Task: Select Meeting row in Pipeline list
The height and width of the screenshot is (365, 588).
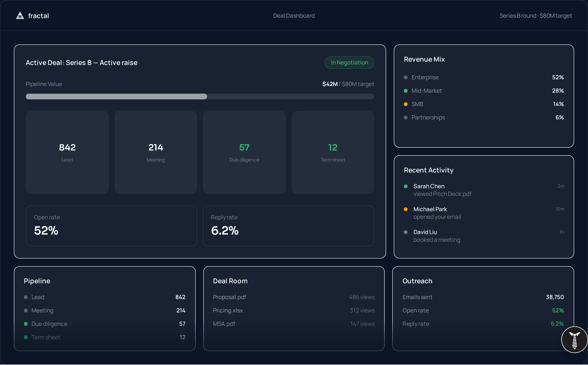Action: 105,311
